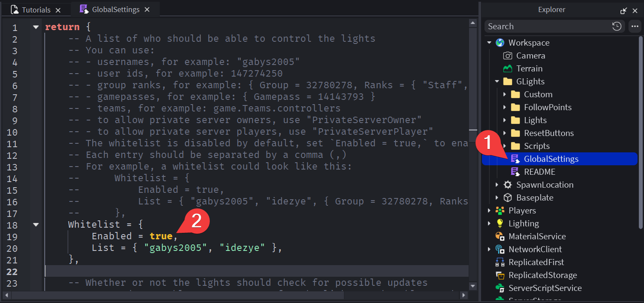Click the Players service icon
This screenshot has height=303, width=644.
click(x=500, y=210)
